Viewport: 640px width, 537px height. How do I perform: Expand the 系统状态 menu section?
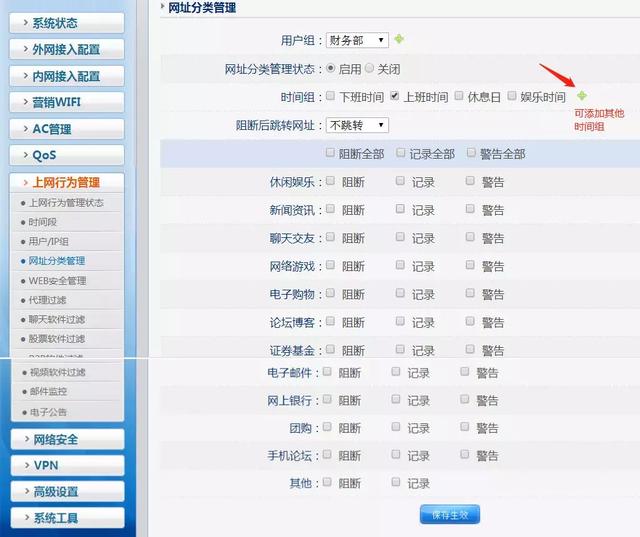click(67, 22)
